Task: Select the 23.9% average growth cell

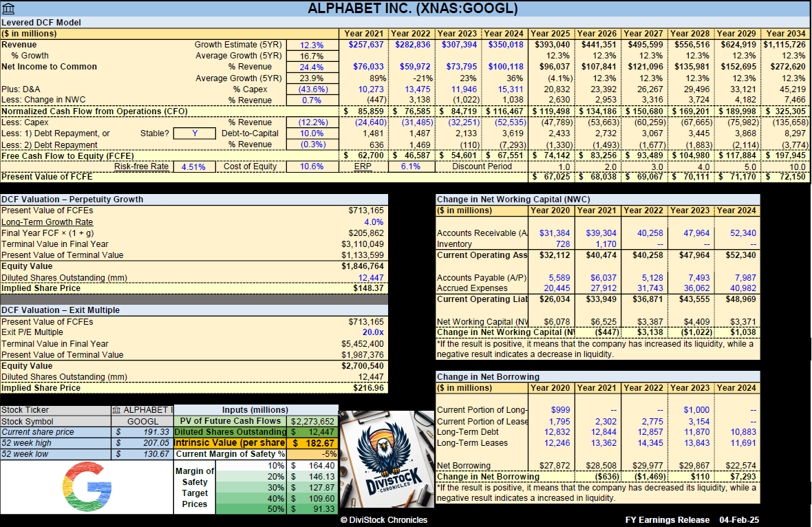Action: (312, 78)
